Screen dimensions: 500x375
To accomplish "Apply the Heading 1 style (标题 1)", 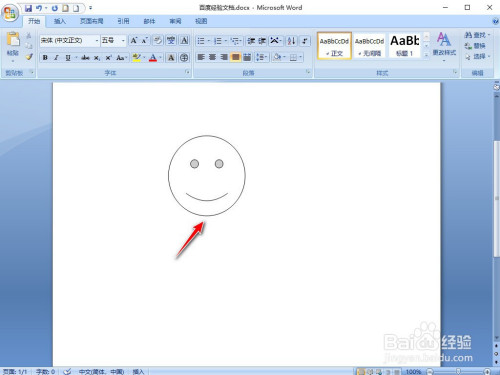I will pyautogui.click(x=405, y=46).
